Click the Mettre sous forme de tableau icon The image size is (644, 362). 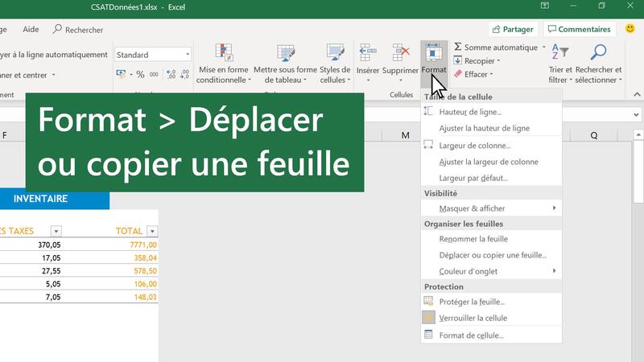(285, 54)
